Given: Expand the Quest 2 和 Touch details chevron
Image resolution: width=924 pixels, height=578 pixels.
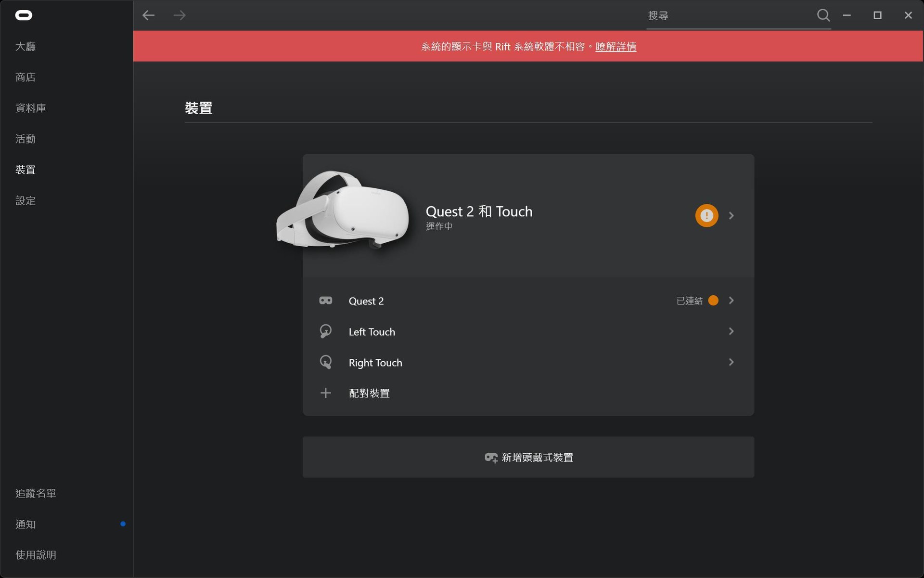Looking at the screenshot, I should click(x=731, y=215).
